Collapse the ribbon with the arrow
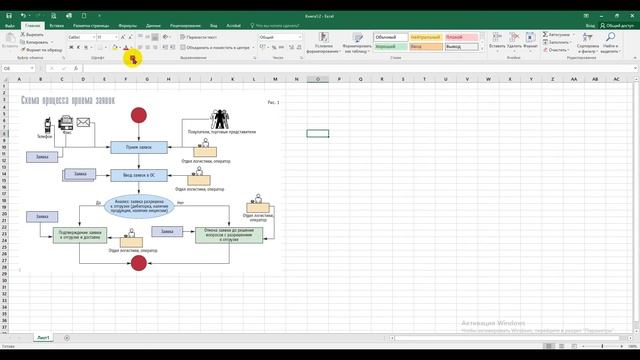This screenshot has width=640, height=360. [635, 58]
